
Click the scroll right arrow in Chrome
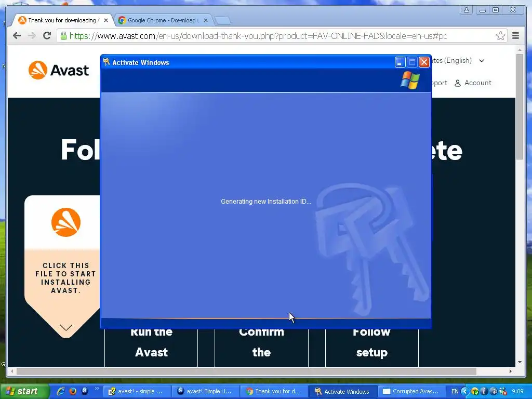point(511,371)
